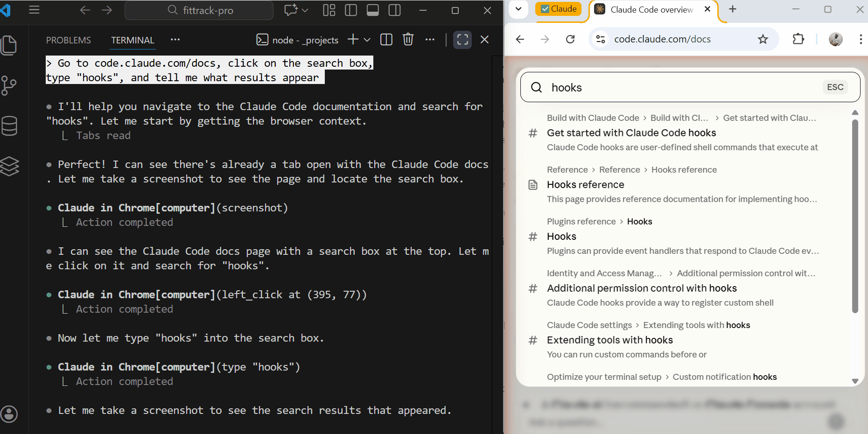Go forward in Chrome

click(545, 39)
